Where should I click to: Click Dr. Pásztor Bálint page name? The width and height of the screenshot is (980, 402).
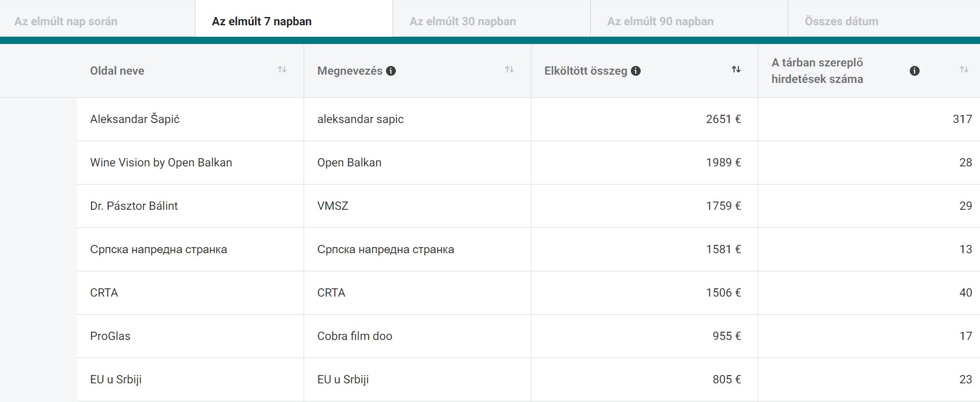click(134, 206)
